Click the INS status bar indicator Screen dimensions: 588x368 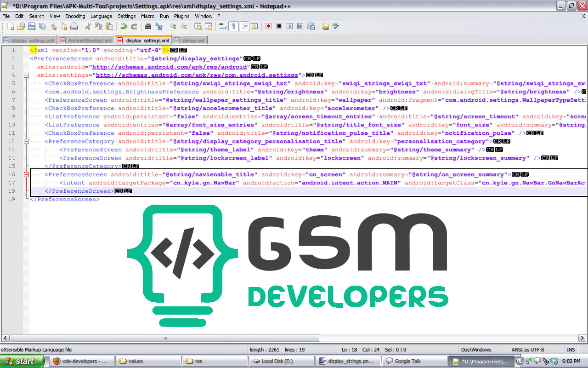click(571, 350)
